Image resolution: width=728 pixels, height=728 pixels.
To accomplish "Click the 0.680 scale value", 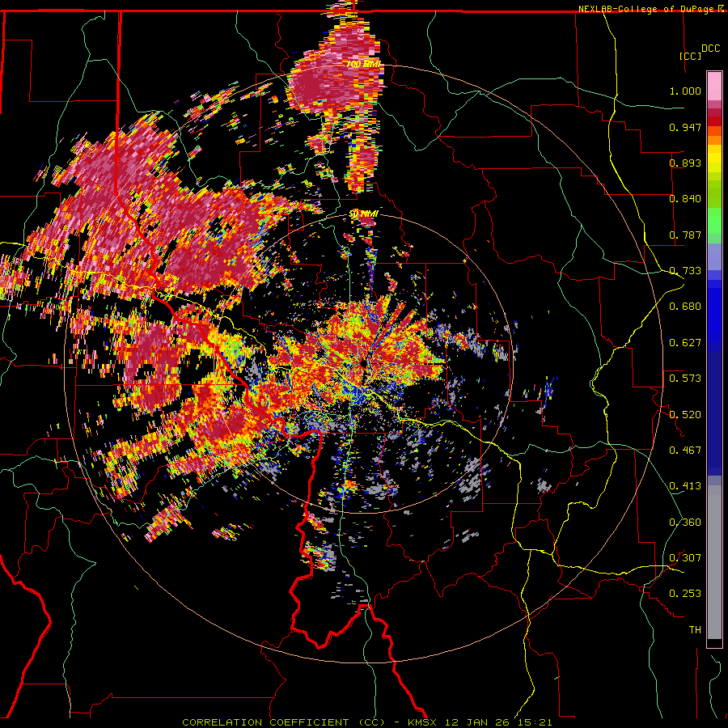I will [685, 307].
